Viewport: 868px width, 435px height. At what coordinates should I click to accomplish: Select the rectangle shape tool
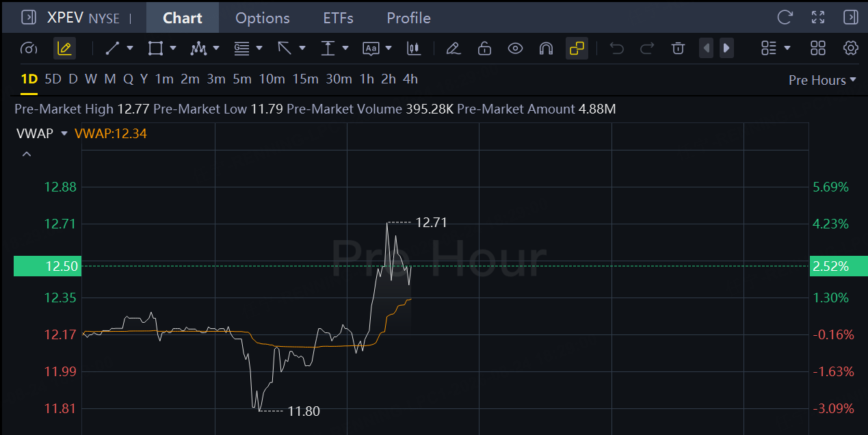[x=155, y=48]
